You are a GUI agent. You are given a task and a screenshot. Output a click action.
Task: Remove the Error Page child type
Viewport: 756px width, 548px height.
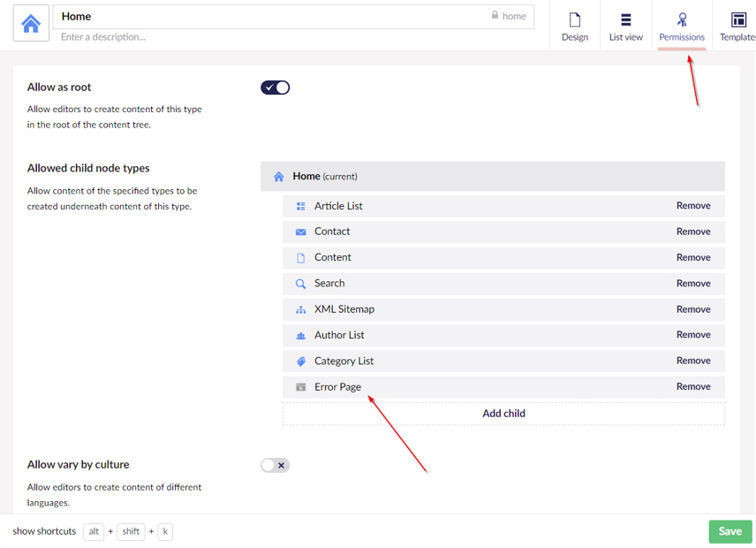[693, 387]
